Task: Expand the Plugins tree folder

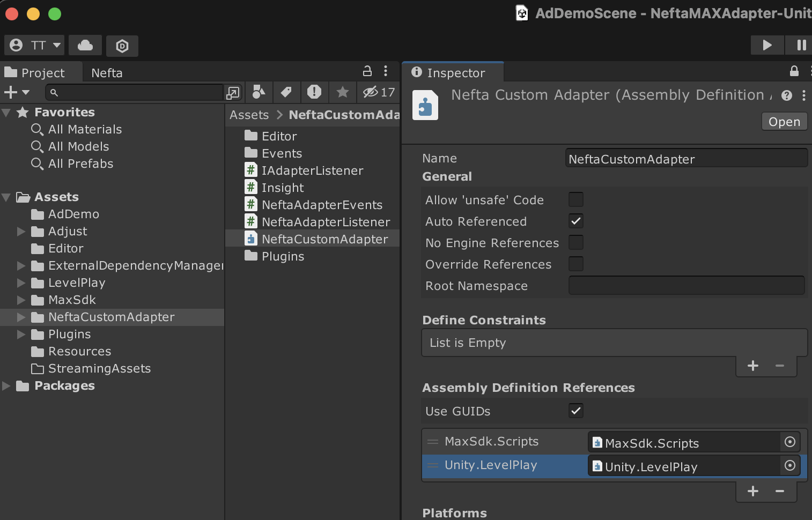Action: 21,335
